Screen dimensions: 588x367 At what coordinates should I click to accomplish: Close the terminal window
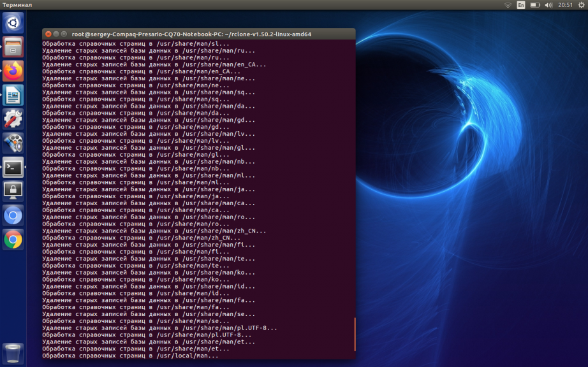click(x=47, y=34)
